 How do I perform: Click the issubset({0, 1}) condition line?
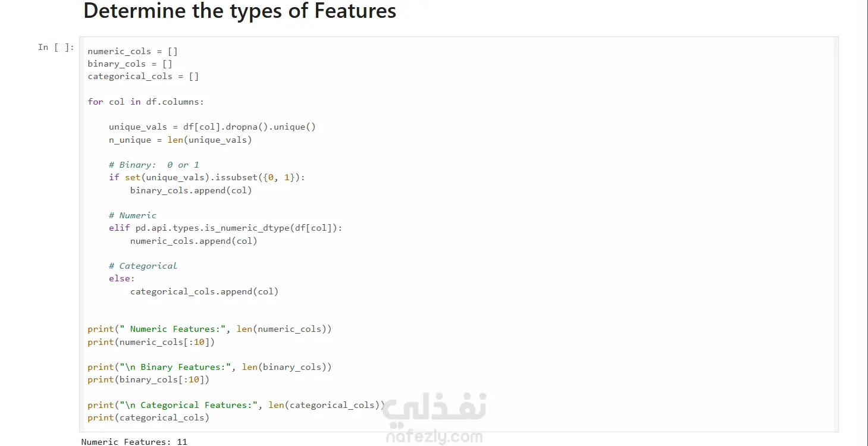207,177
